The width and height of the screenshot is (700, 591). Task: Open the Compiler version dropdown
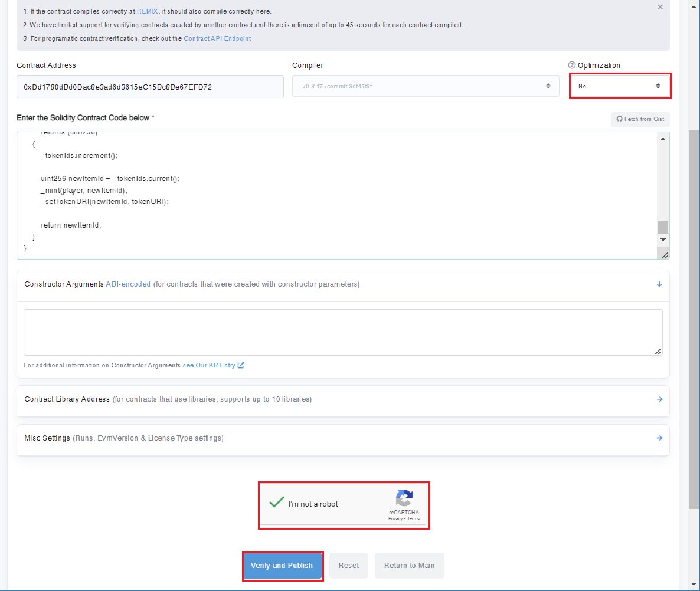[426, 86]
